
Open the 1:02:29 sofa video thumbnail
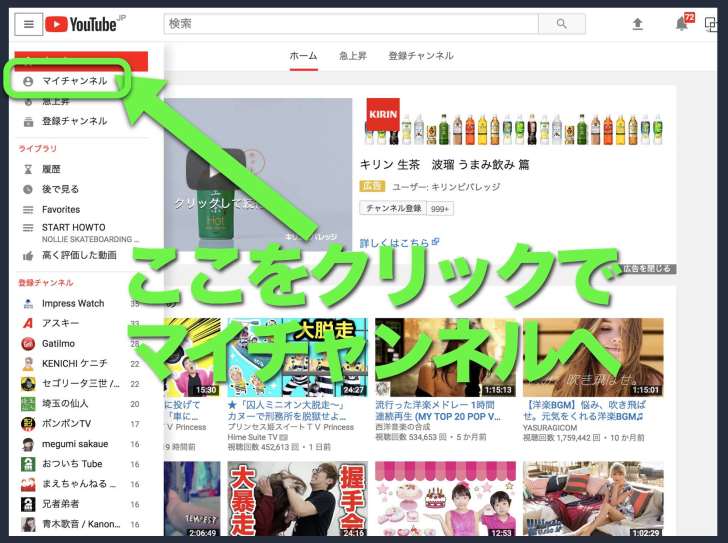pyautogui.click(x=593, y=499)
